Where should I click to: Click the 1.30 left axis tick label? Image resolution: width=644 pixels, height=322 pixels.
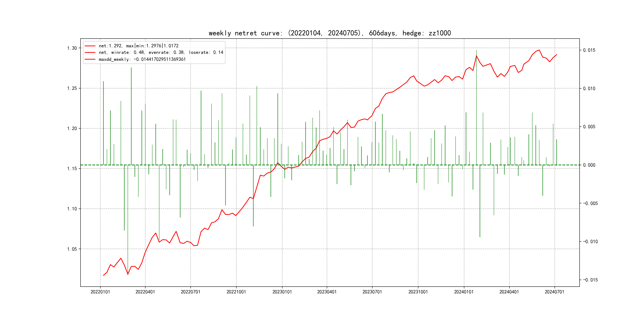pyautogui.click(x=72, y=48)
